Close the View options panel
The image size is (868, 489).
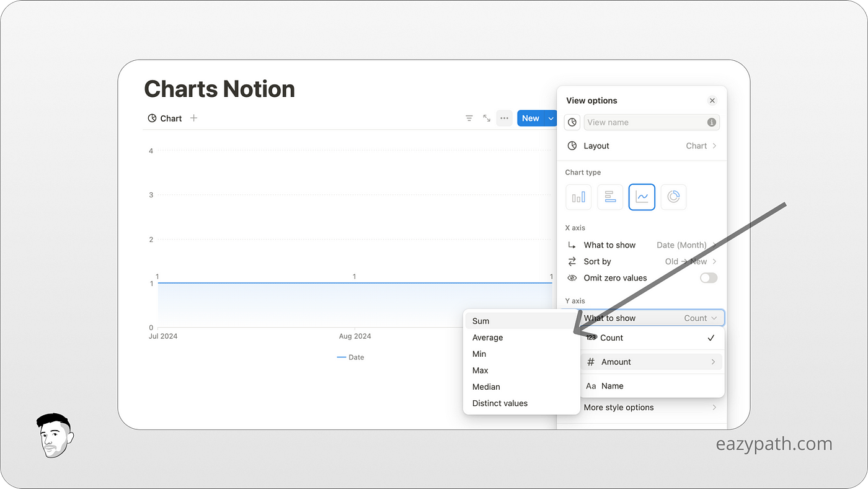[x=712, y=101]
